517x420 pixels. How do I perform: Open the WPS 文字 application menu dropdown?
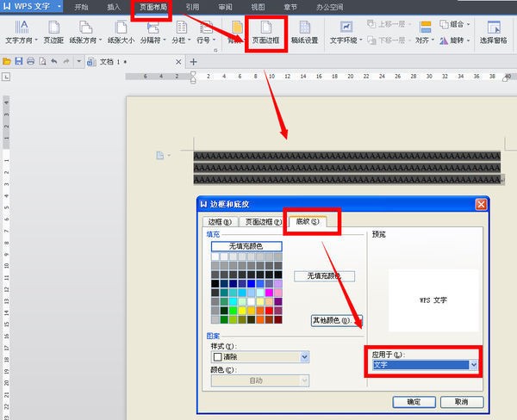tap(59, 6)
